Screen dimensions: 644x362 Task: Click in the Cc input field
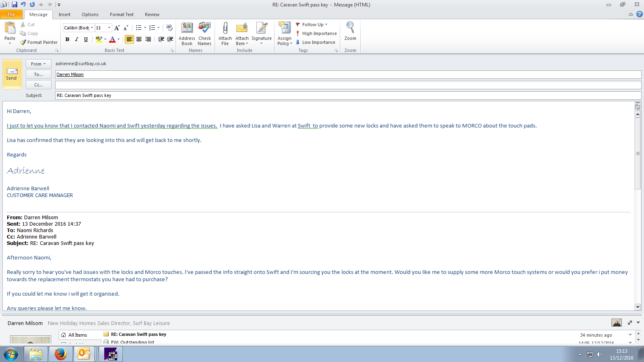348,85
